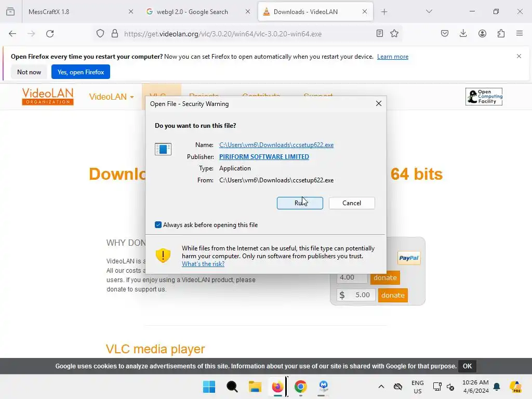
Task: Click the Cancel button in the dialog
Action: [352, 203]
